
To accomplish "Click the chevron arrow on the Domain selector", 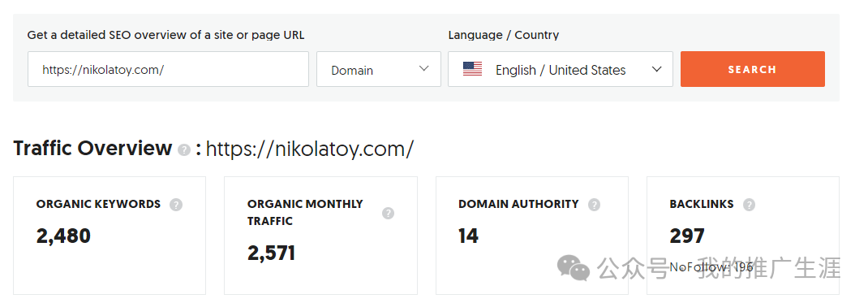I will [424, 69].
